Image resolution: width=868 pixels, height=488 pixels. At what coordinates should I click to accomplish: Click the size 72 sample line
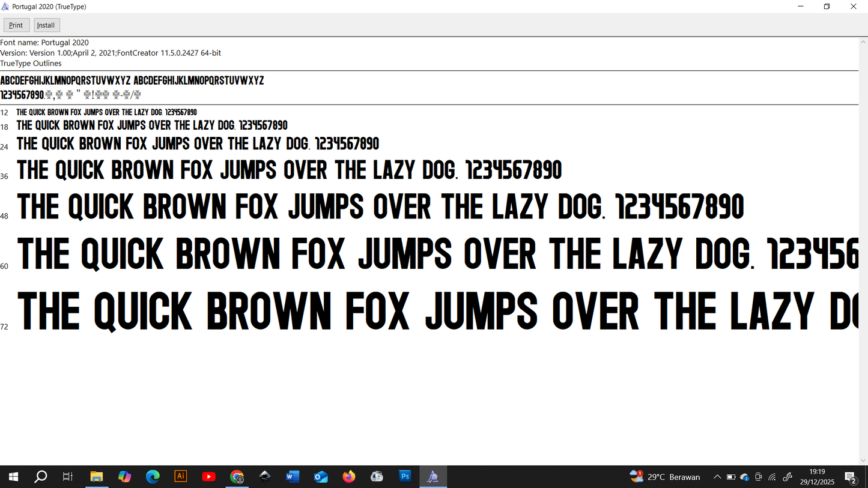point(437,311)
